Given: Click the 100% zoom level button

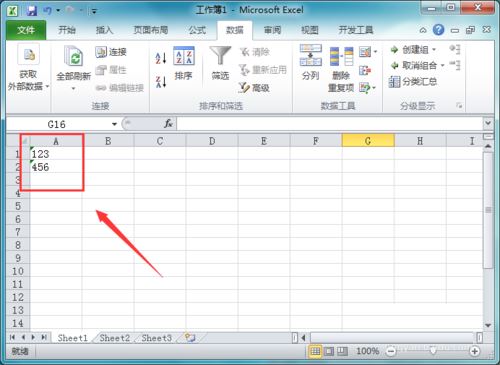Looking at the screenshot, I should click(367, 351).
